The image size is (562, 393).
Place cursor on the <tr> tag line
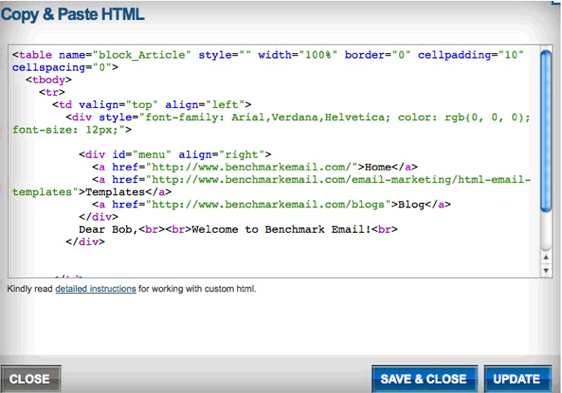52,92
